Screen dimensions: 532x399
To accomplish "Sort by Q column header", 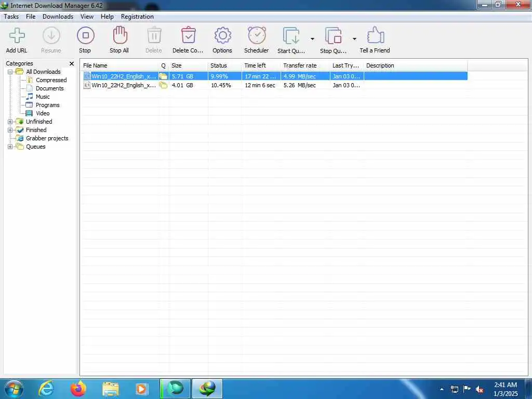I will tap(164, 65).
